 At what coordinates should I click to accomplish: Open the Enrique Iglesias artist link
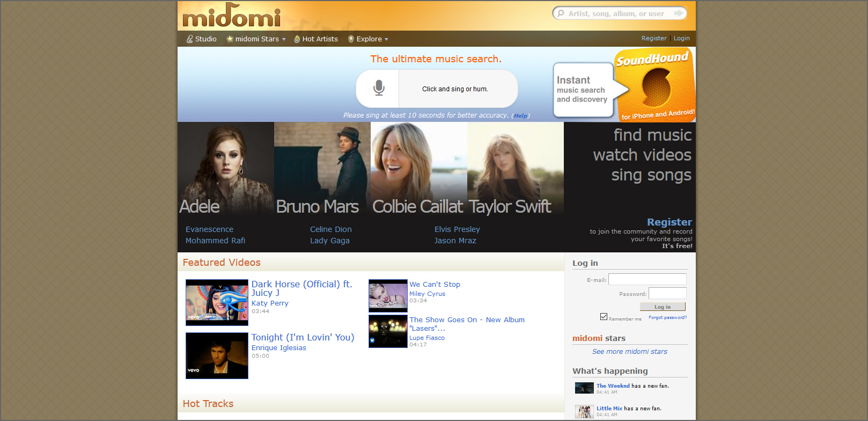coord(279,348)
